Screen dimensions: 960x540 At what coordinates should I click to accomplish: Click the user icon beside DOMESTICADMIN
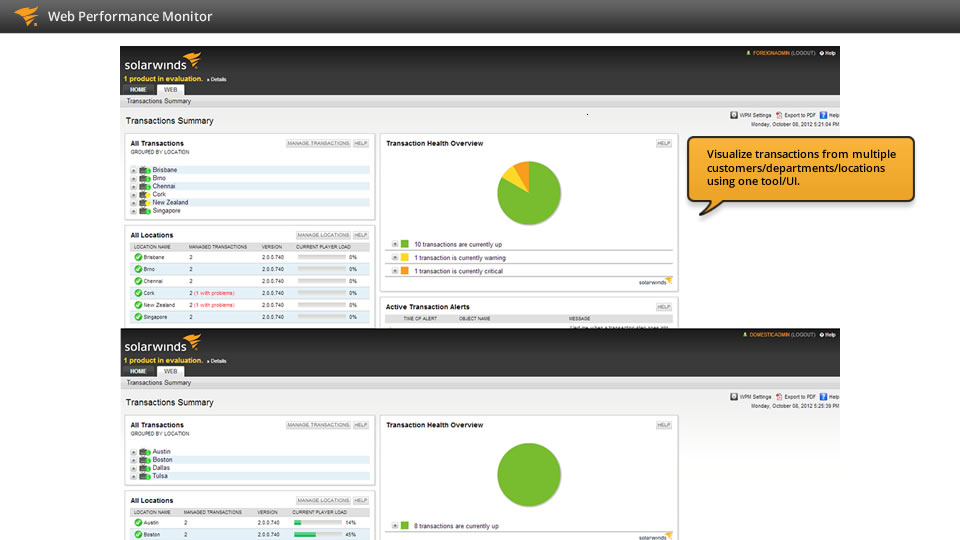(745, 334)
